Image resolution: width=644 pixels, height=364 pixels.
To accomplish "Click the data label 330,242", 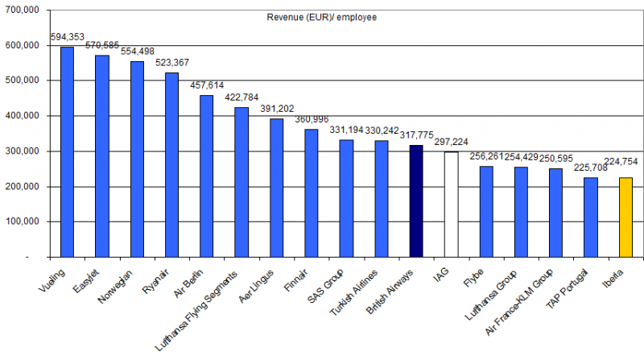I will pyautogui.click(x=382, y=130).
